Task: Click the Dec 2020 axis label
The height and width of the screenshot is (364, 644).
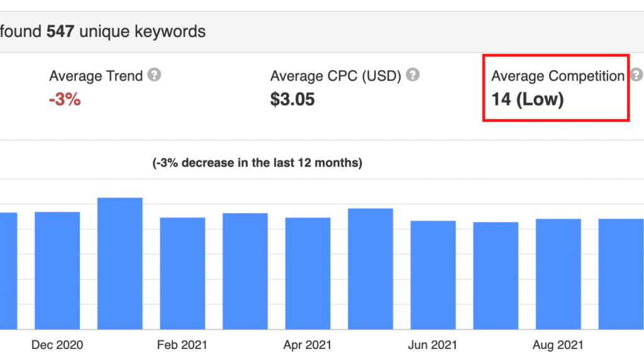Action: click(57, 345)
